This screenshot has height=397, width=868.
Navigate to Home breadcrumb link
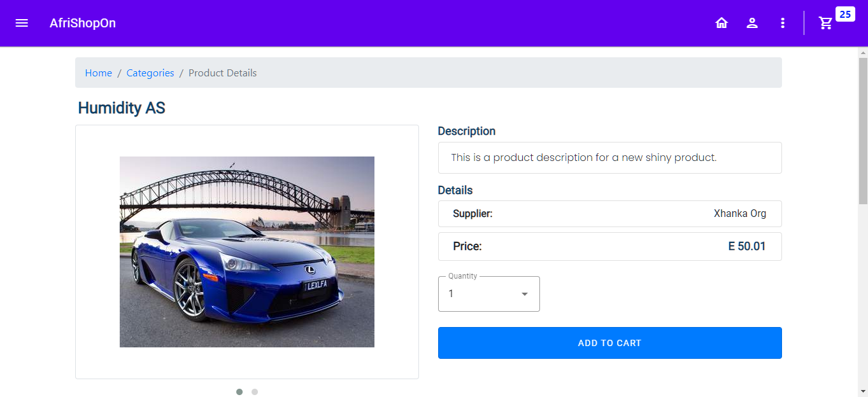pos(99,73)
